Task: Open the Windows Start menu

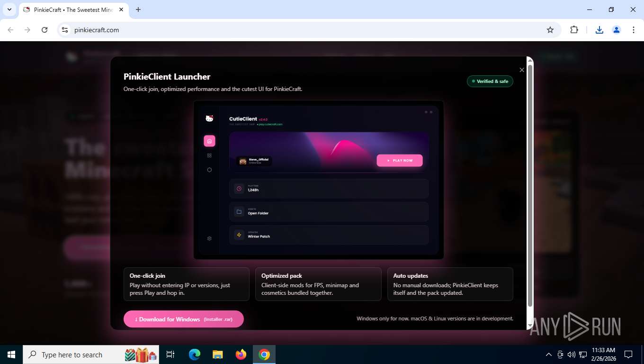Action: tap(11, 355)
